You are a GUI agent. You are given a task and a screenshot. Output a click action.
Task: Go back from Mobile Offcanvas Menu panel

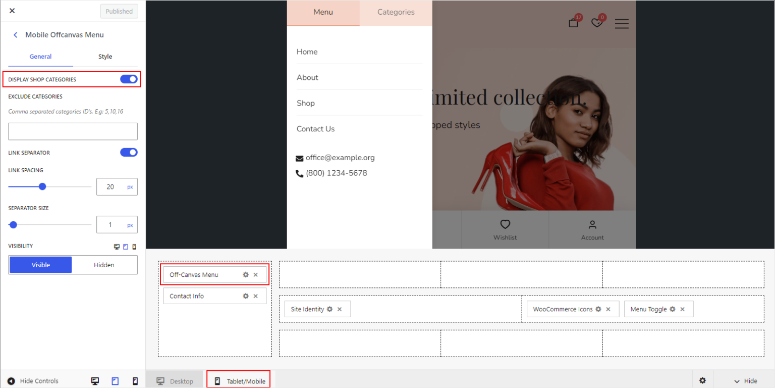coord(15,35)
